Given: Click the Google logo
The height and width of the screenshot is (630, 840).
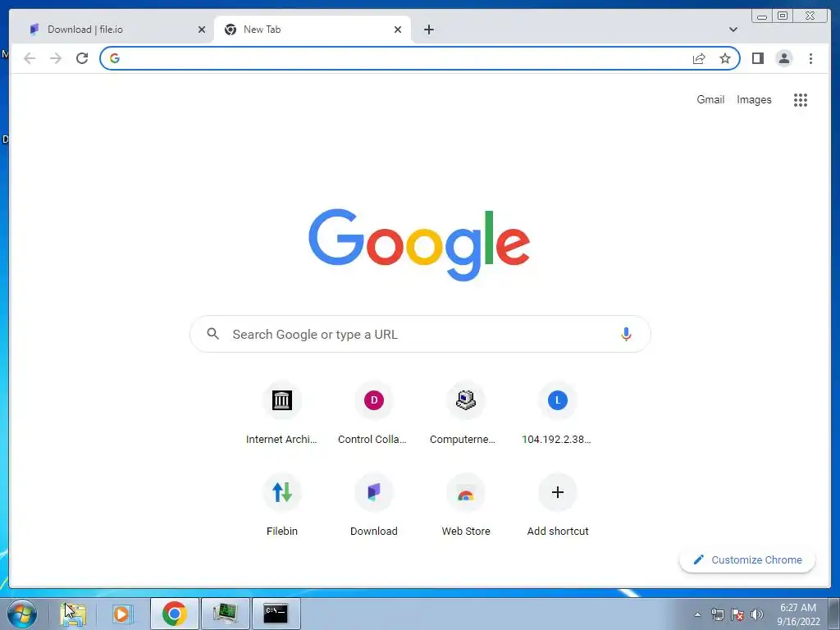Looking at the screenshot, I should pos(419,244).
